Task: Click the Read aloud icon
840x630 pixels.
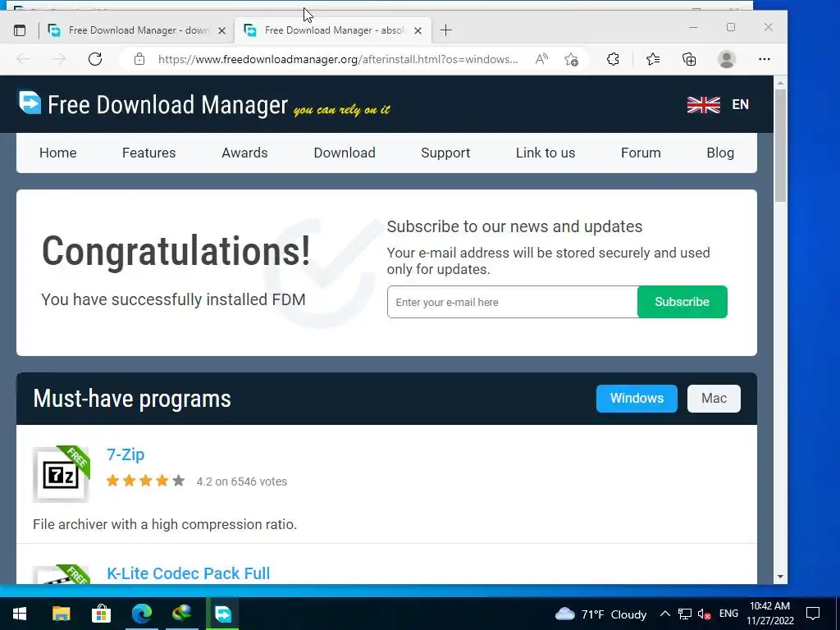Action: tap(541, 59)
